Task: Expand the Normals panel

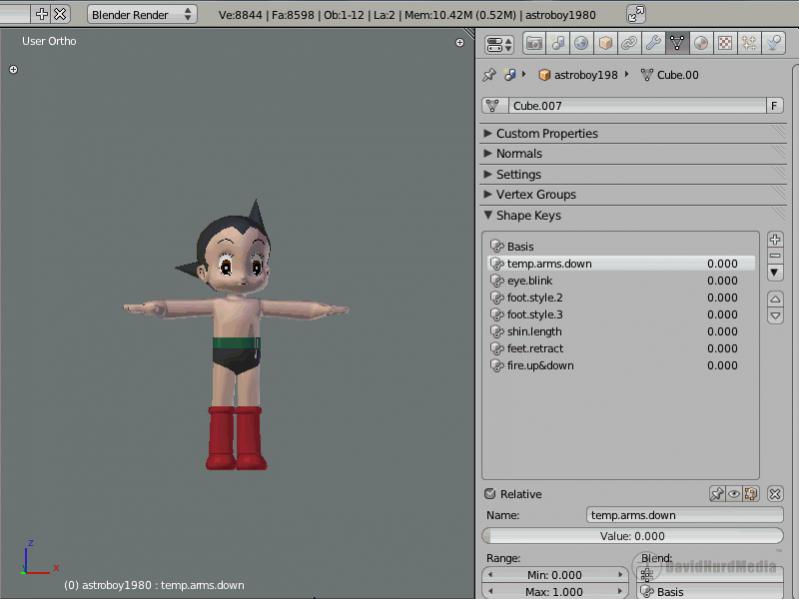Action: click(513, 153)
